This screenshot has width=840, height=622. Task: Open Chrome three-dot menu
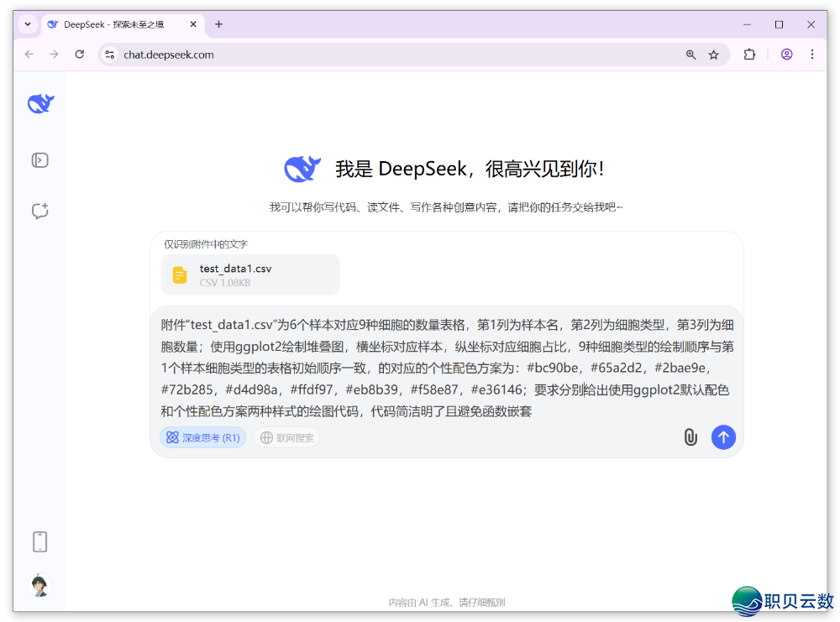(811, 55)
